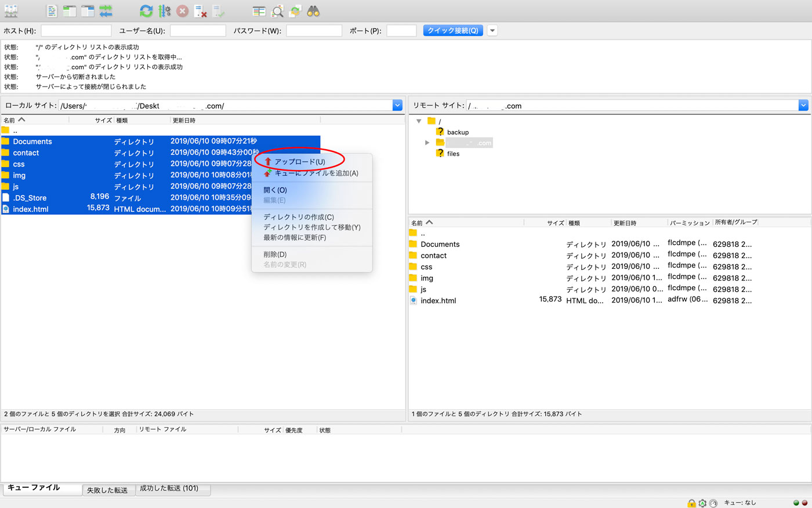Select backup folder in remote tree
Screen dimensions: 812x508
pyautogui.click(x=458, y=132)
